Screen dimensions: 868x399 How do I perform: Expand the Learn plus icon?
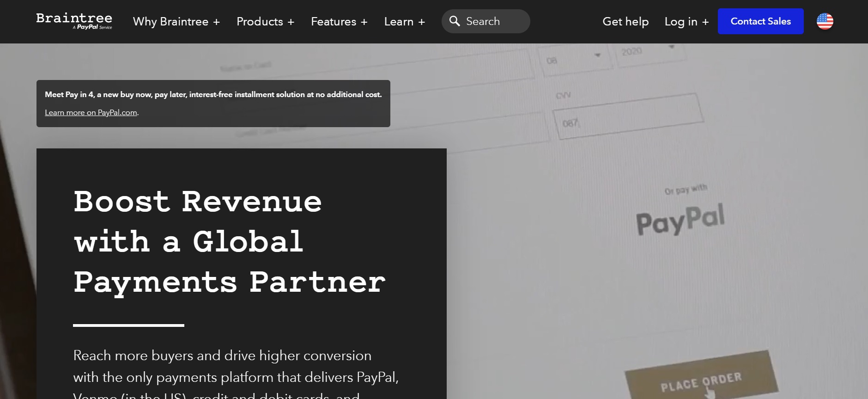[421, 22]
